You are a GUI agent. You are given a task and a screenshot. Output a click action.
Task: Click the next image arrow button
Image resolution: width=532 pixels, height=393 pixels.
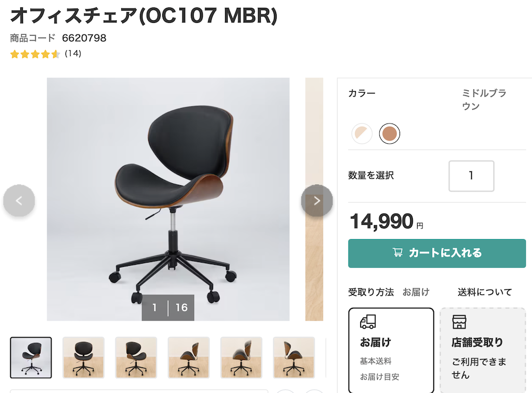tap(317, 201)
